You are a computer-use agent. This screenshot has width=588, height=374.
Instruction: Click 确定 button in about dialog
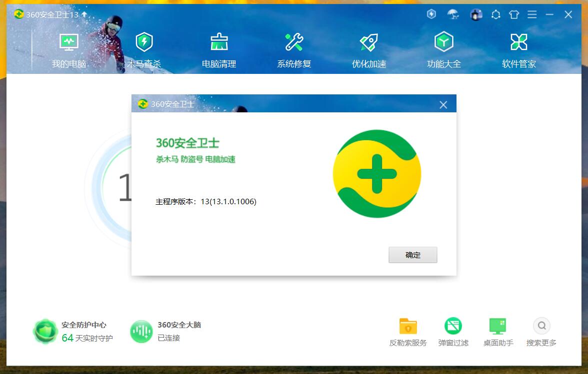(413, 255)
